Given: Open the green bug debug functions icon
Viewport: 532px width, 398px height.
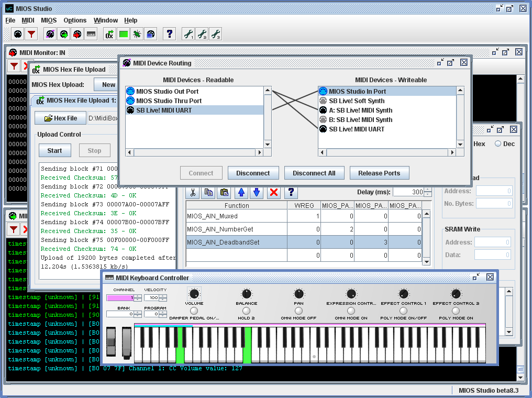Looking at the screenshot, I should (x=137, y=34).
